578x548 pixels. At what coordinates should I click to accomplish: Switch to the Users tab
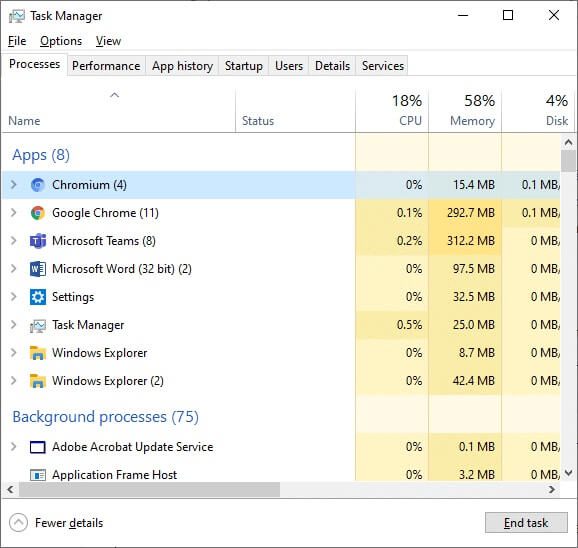click(x=289, y=66)
